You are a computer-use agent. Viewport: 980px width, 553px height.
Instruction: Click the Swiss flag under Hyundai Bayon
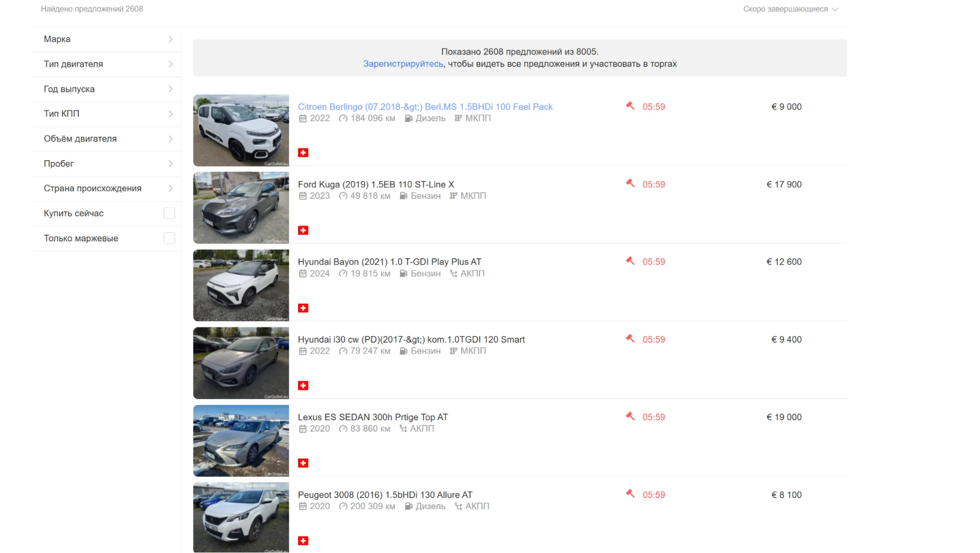(x=303, y=308)
